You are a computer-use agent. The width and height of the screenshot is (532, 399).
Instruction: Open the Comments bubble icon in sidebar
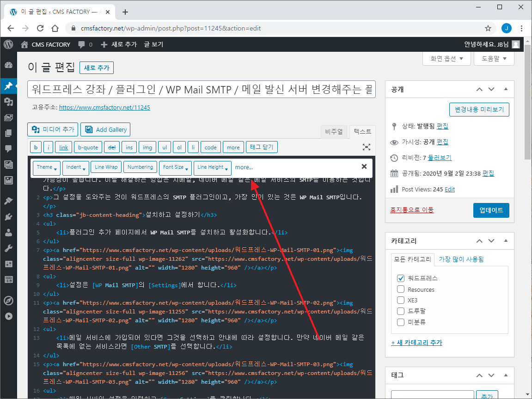point(8,148)
